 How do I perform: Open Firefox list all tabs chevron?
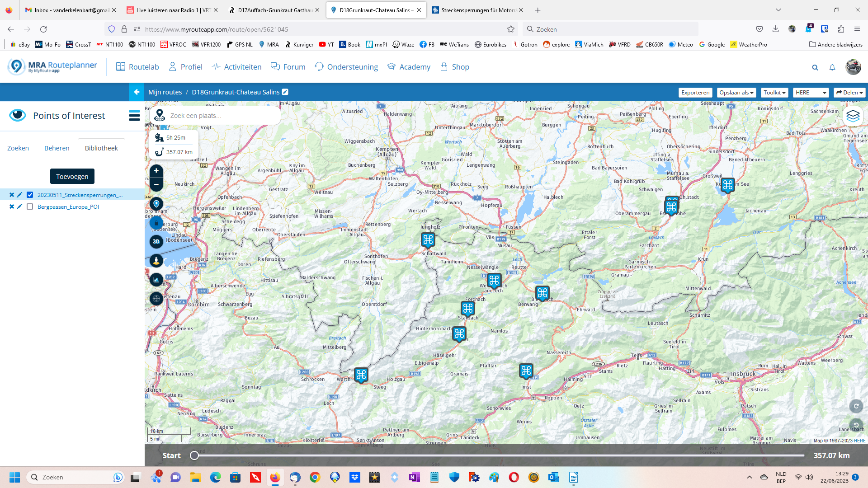[778, 10]
